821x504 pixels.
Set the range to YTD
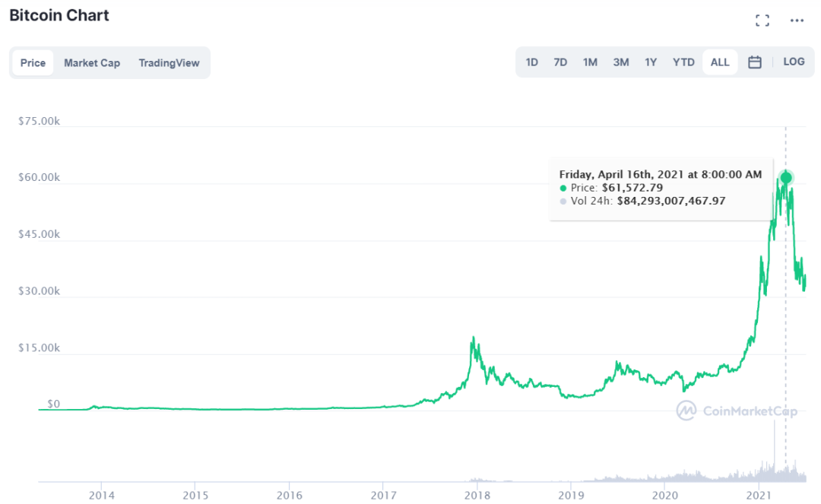(684, 62)
